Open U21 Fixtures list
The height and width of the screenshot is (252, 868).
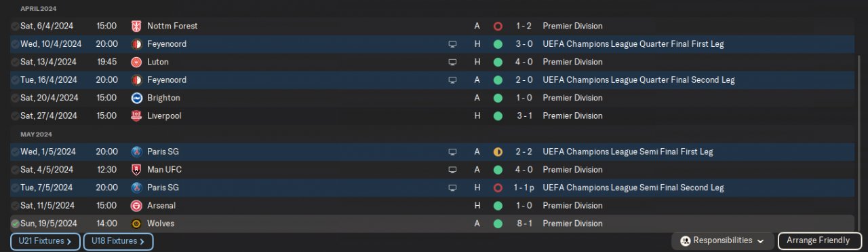coord(45,241)
